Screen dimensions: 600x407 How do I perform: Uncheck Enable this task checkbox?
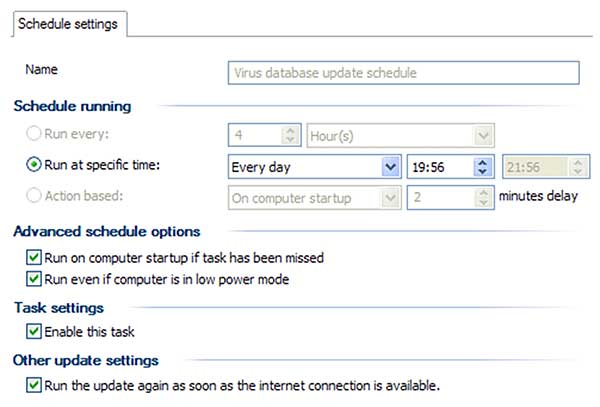(34, 331)
